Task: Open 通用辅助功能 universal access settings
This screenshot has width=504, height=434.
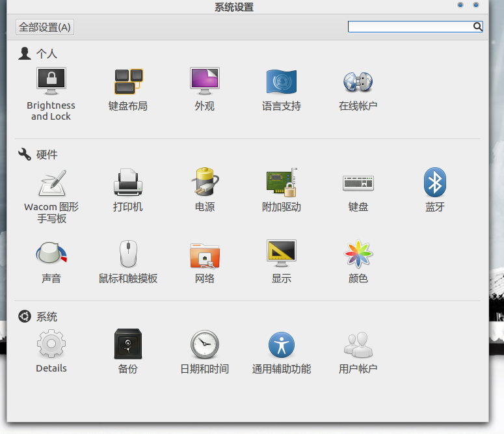Action: point(281,351)
